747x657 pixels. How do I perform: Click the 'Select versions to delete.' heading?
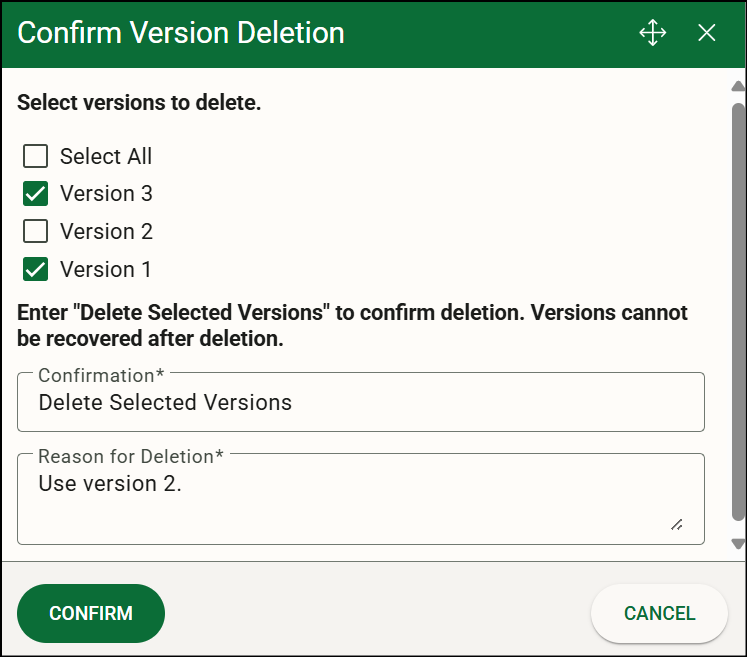tap(139, 102)
